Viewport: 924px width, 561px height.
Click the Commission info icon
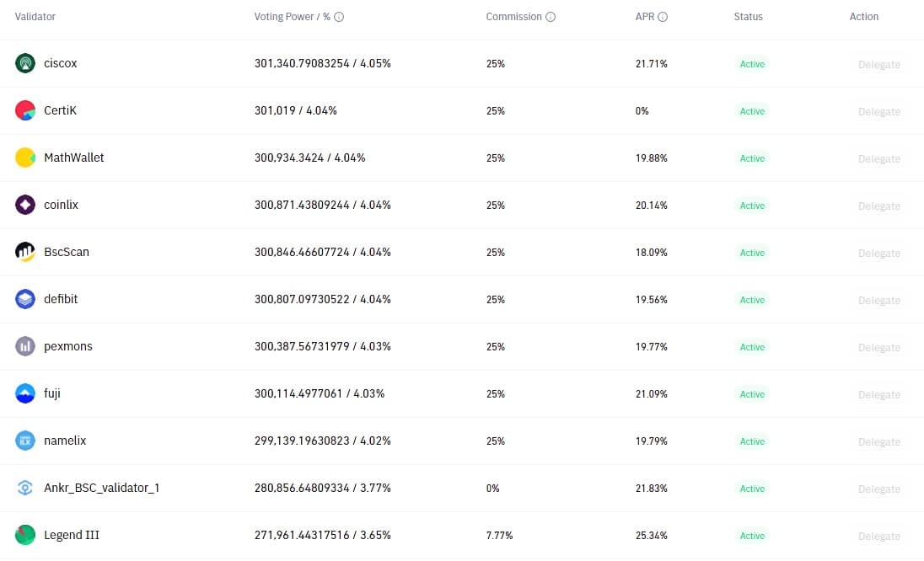click(x=551, y=17)
